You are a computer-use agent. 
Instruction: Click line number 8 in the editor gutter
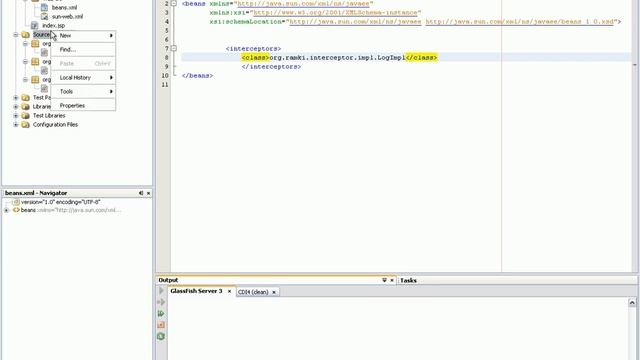167,58
